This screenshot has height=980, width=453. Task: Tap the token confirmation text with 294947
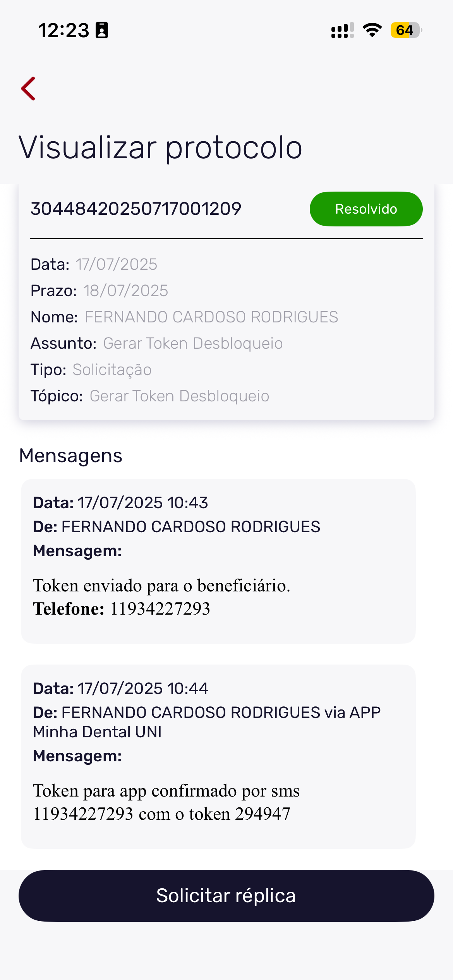pyautogui.click(x=166, y=802)
